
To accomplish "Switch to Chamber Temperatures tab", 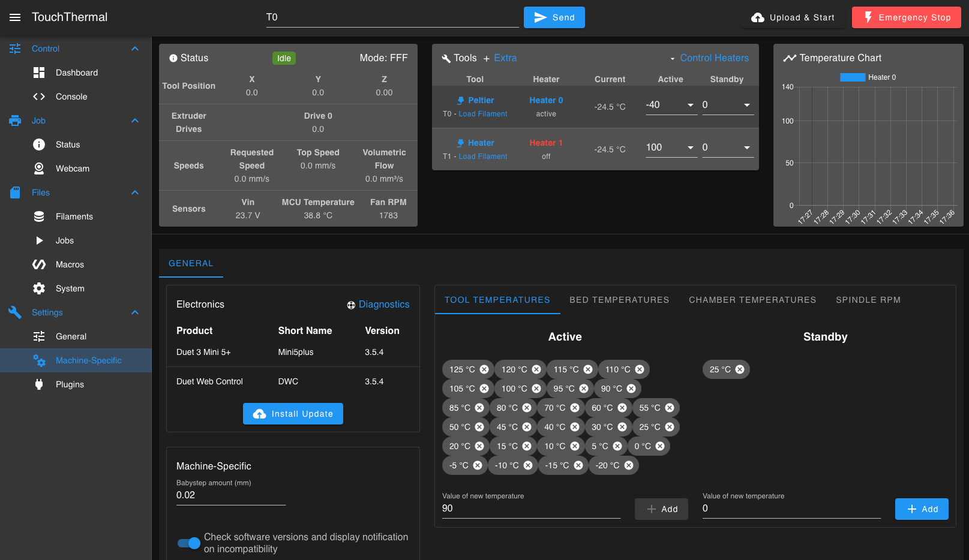I will 752,300.
